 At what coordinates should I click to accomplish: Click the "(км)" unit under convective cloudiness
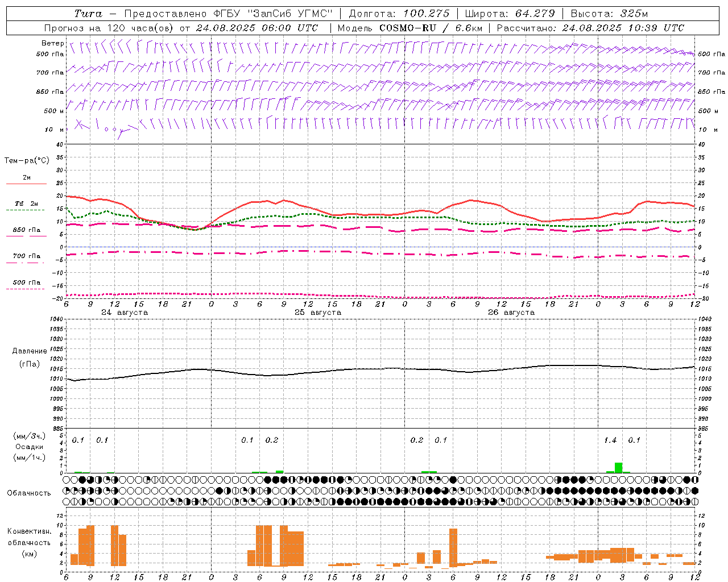30,554
